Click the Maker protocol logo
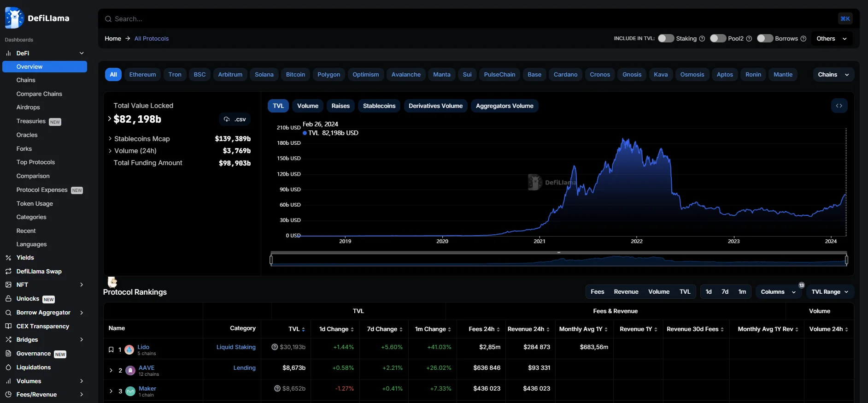 [130, 391]
